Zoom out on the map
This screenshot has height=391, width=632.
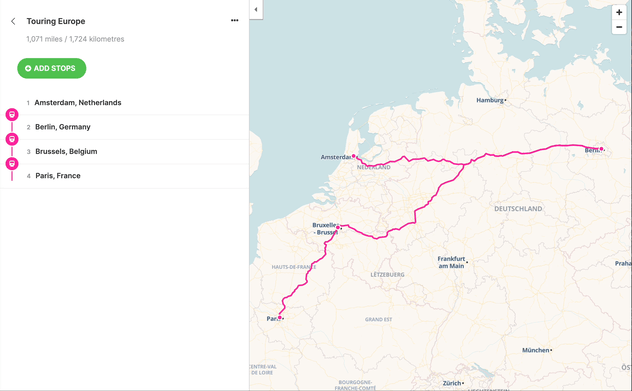click(619, 27)
